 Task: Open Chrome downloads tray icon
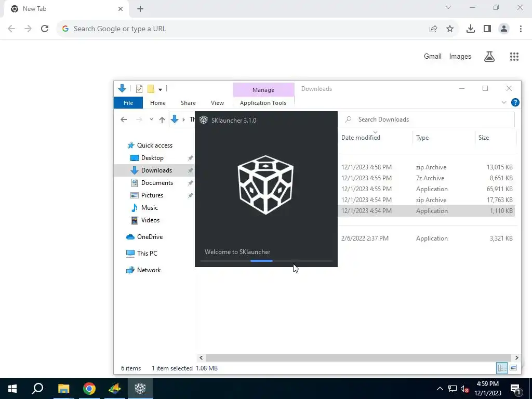tap(471, 29)
